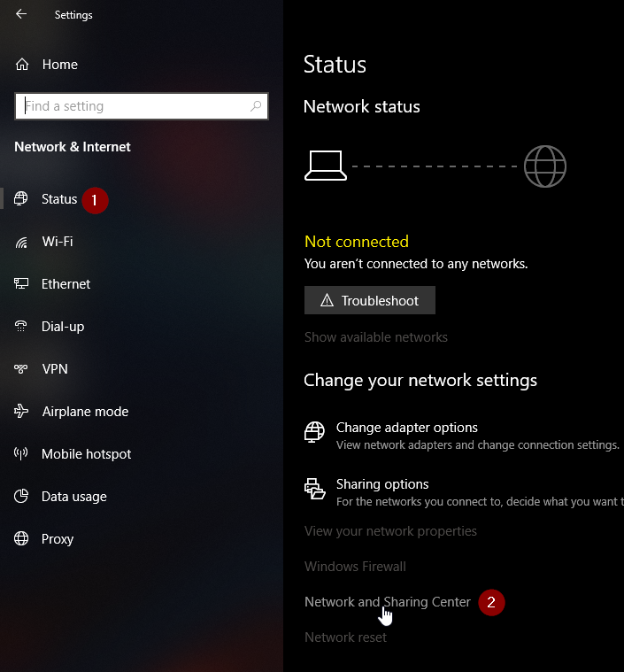Click the search magnifier icon
The width and height of the screenshot is (624, 672).
[x=256, y=106]
